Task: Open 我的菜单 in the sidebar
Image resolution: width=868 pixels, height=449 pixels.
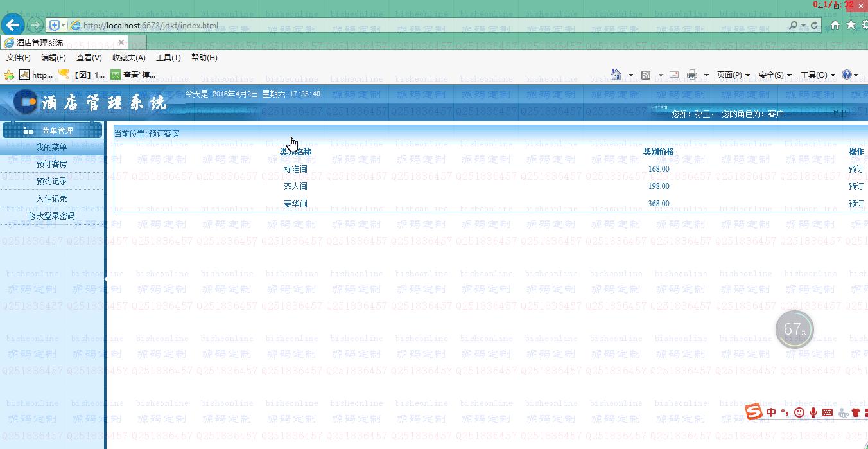Action: click(x=51, y=147)
